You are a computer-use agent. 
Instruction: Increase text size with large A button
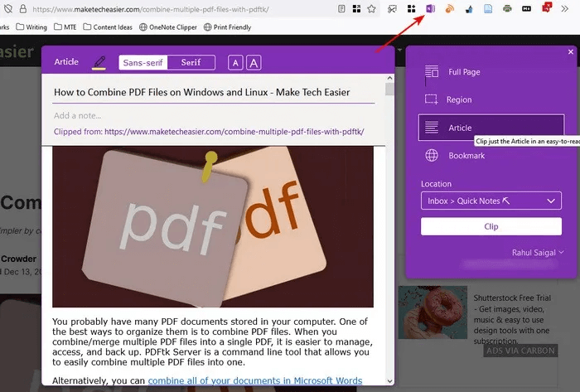[254, 63]
